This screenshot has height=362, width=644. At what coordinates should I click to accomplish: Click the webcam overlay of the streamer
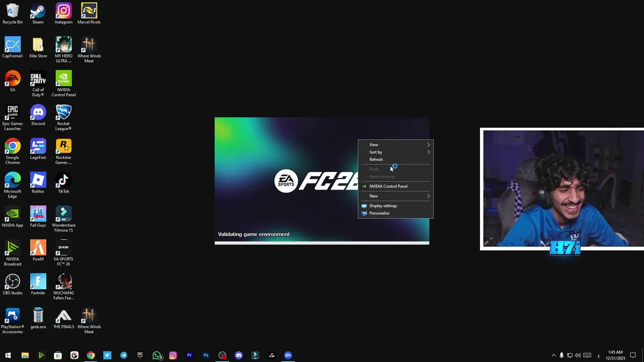click(x=562, y=189)
